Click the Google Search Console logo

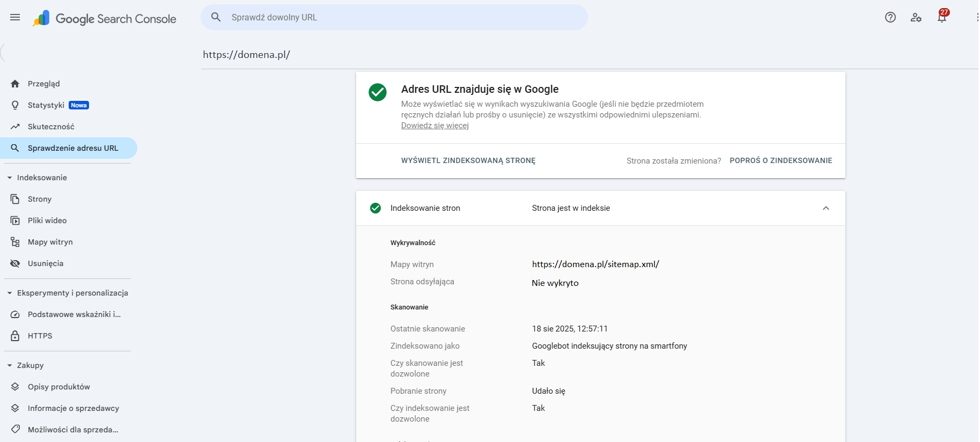click(105, 19)
